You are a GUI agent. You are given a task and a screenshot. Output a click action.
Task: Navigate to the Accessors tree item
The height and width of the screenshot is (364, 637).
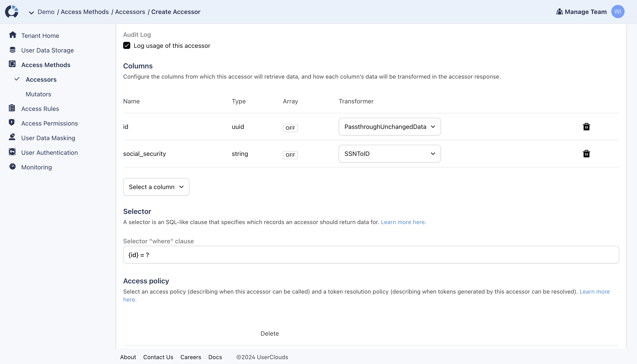click(41, 79)
